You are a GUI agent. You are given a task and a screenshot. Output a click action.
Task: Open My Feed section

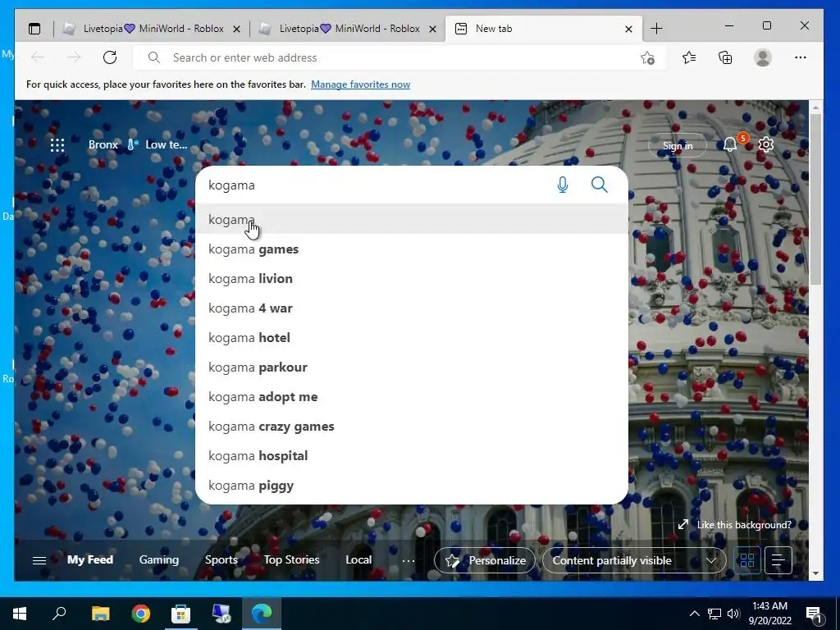(90, 559)
